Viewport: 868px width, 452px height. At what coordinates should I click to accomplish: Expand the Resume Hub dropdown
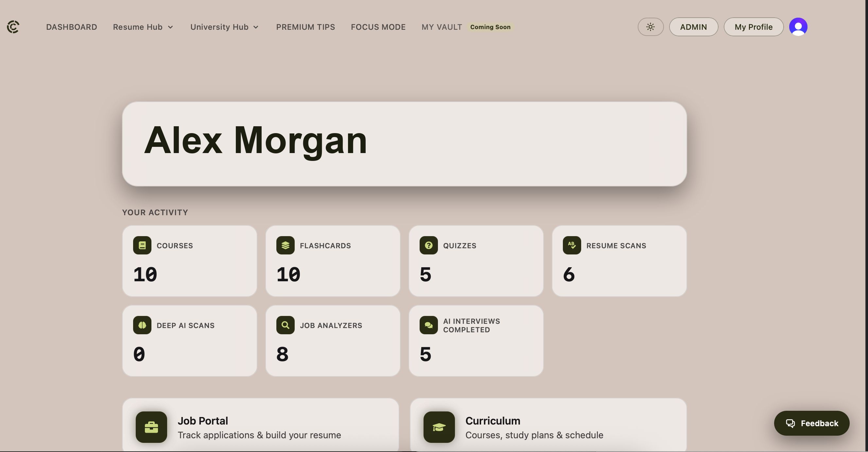click(x=143, y=27)
